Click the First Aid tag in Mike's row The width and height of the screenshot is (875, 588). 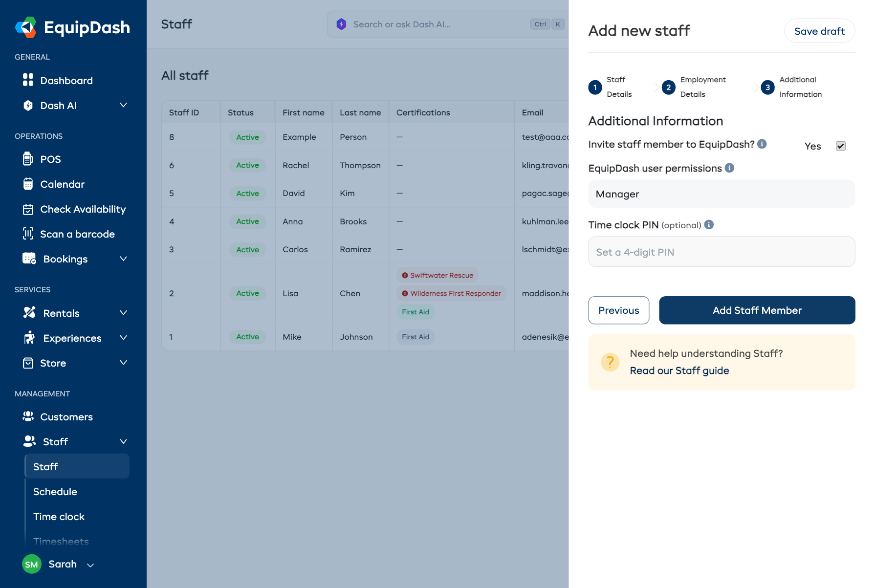coord(416,337)
